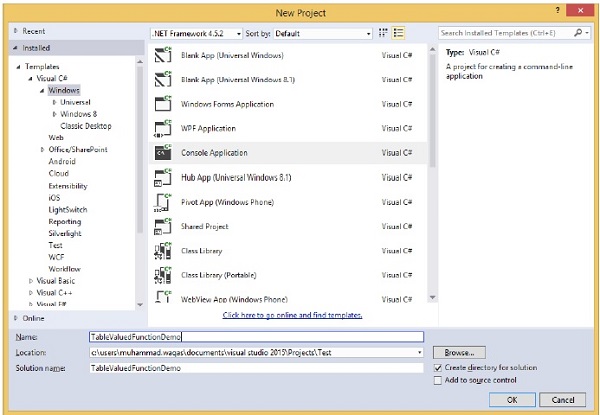Select the Silverlight template category

tap(65, 233)
